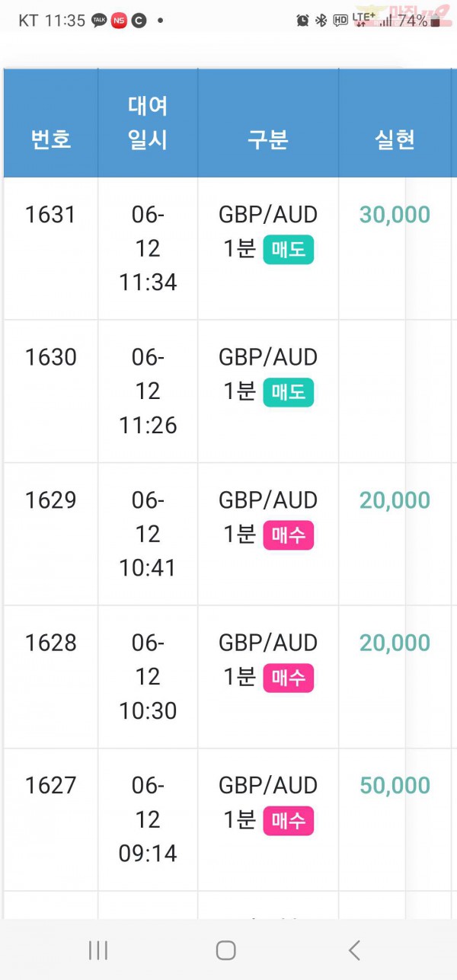Tap 매도 badge in row 1630
The height and width of the screenshot is (980, 457).
click(289, 392)
